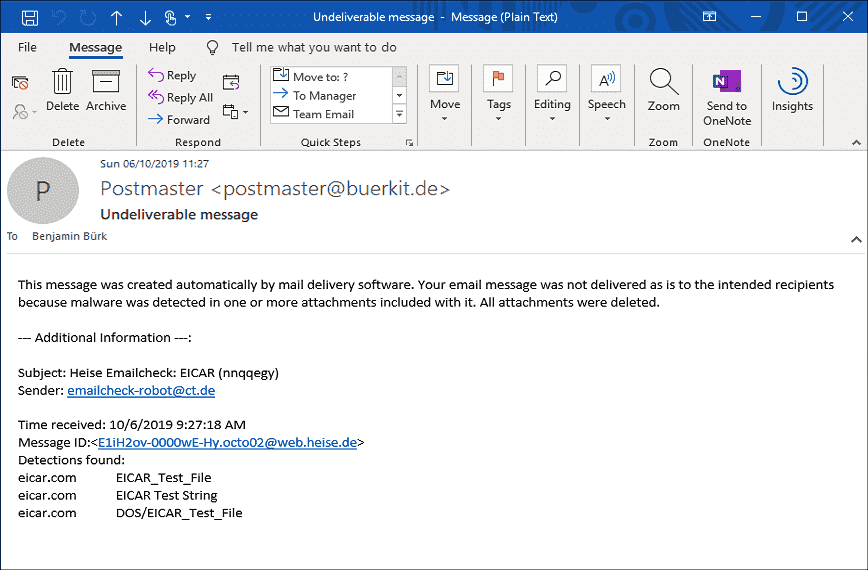
Task: Click recipient Benjamin Bürk
Action: pyautogui.click(x=69, y=236)
